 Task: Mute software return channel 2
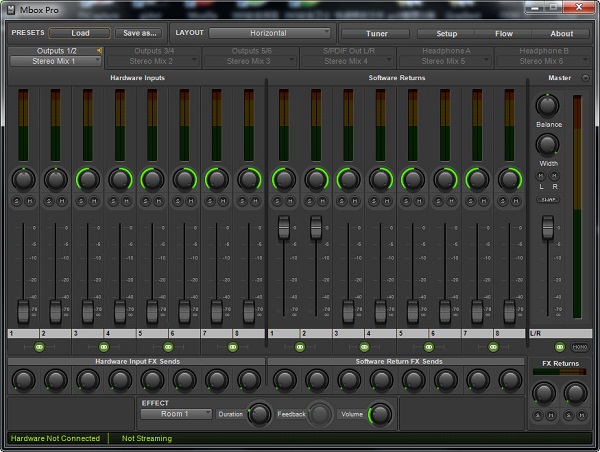pyautogui.click(x=323, y=201)
